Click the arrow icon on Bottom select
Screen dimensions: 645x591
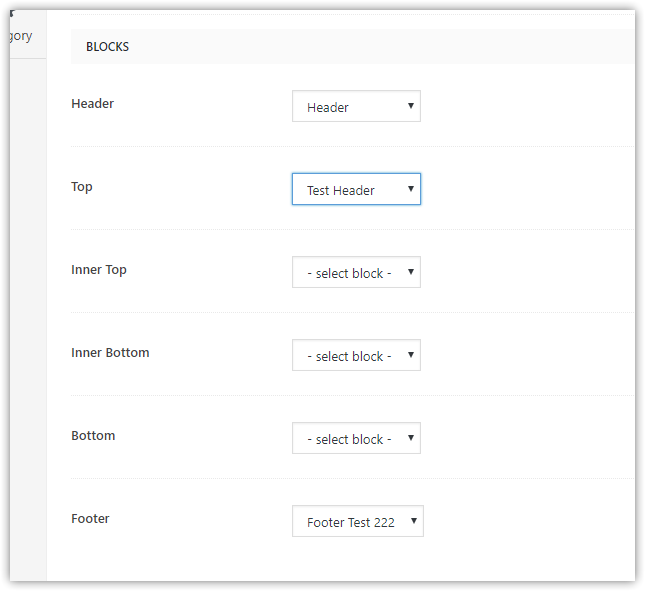click(x=411, y=438)
